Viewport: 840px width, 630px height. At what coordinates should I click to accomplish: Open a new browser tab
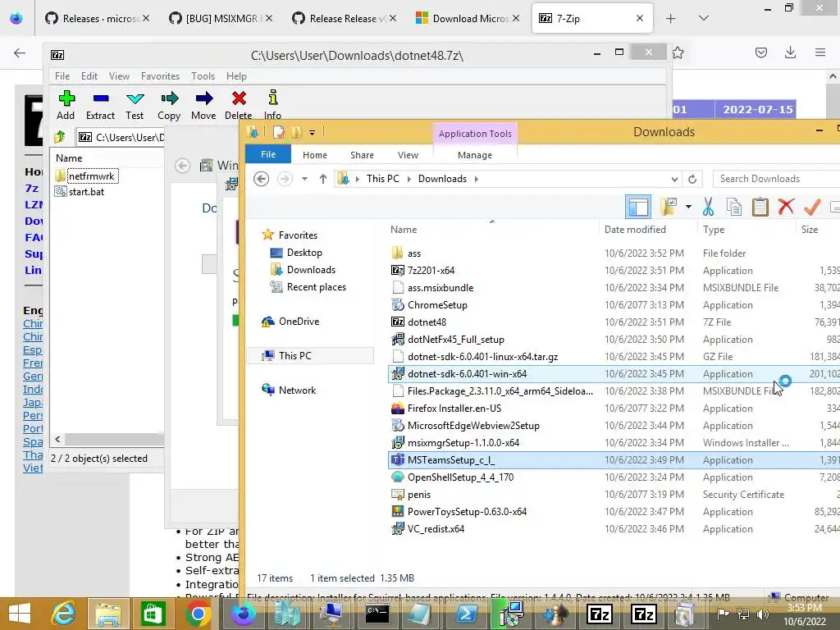tap(670, 18)
